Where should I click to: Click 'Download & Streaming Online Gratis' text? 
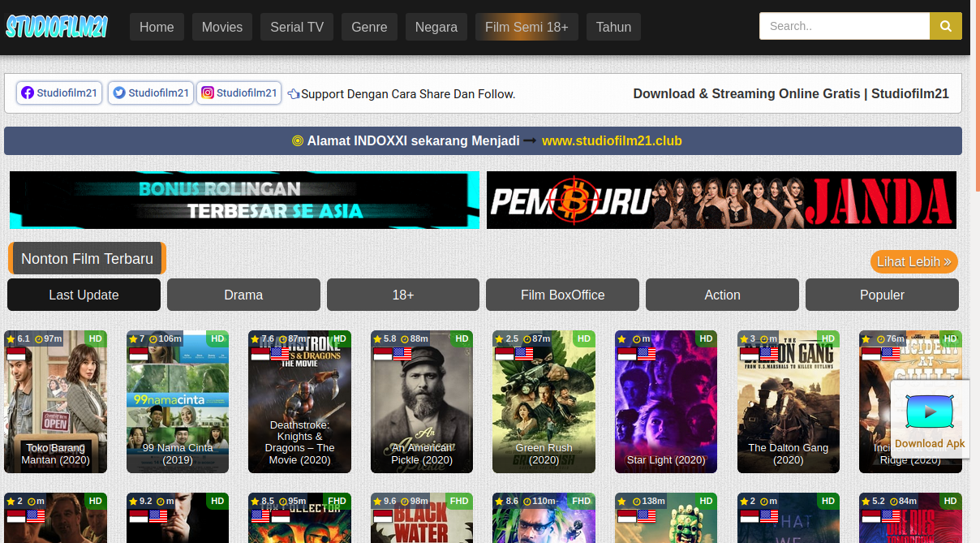746,93
